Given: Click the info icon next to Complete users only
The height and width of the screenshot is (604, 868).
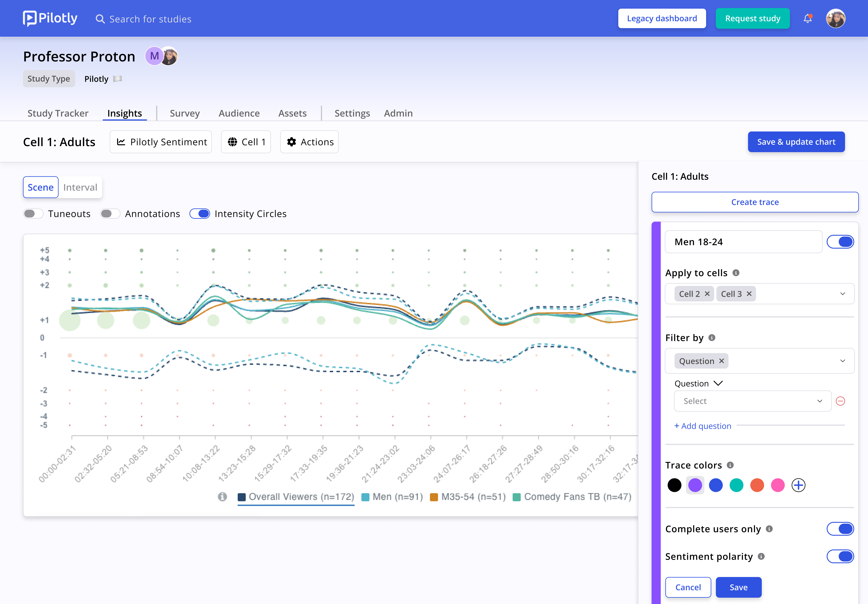Looking at the screenshot, I should click(x=769, y=529).
